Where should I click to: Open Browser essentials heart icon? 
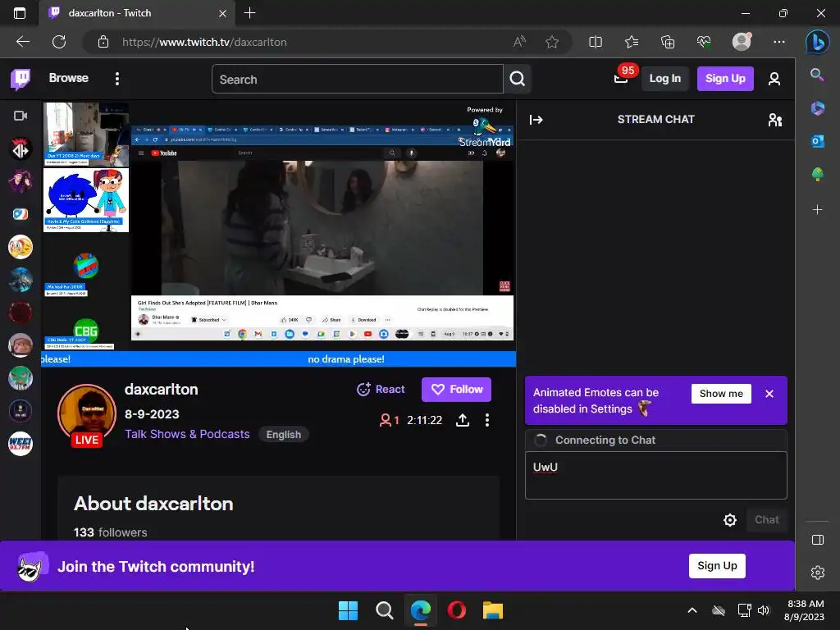tap(704, 42)
